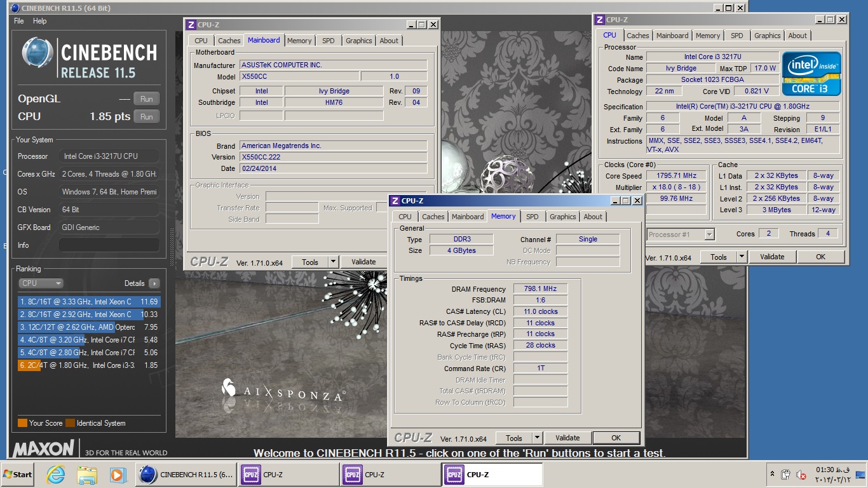Click Tools button in Mainboard CPU-Z window

point(310,262)
